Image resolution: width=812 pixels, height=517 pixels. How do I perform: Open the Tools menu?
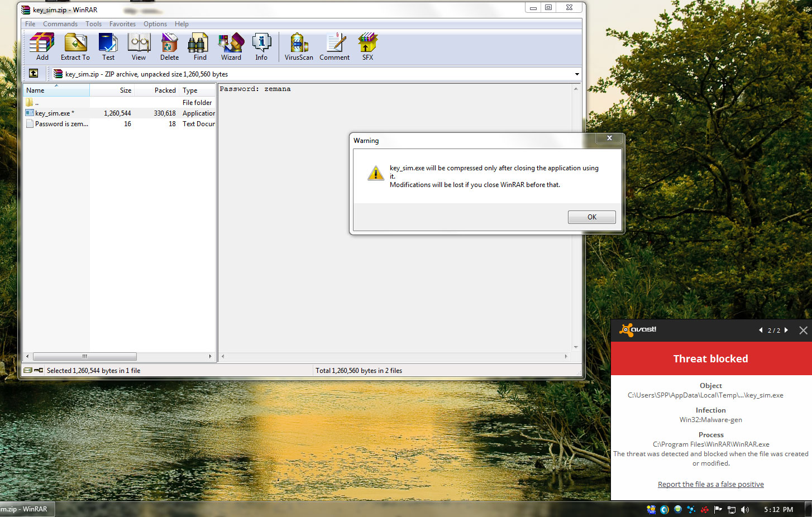93,24
